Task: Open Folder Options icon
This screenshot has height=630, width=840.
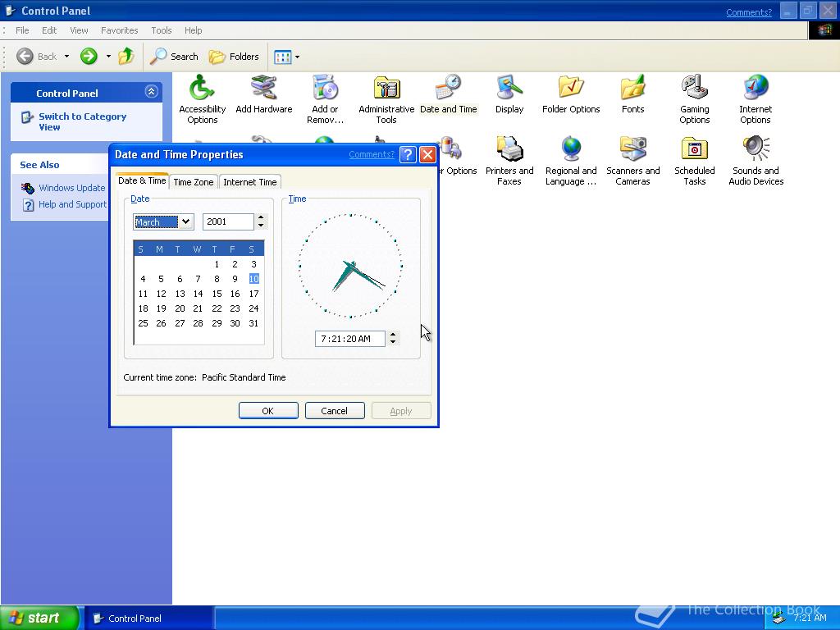Action: point(571,94)
